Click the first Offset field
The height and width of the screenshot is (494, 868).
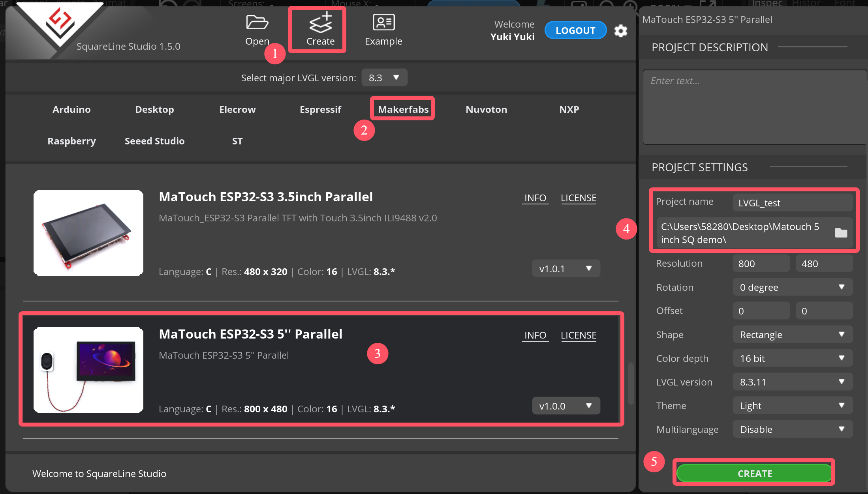[x=761, y=311]
